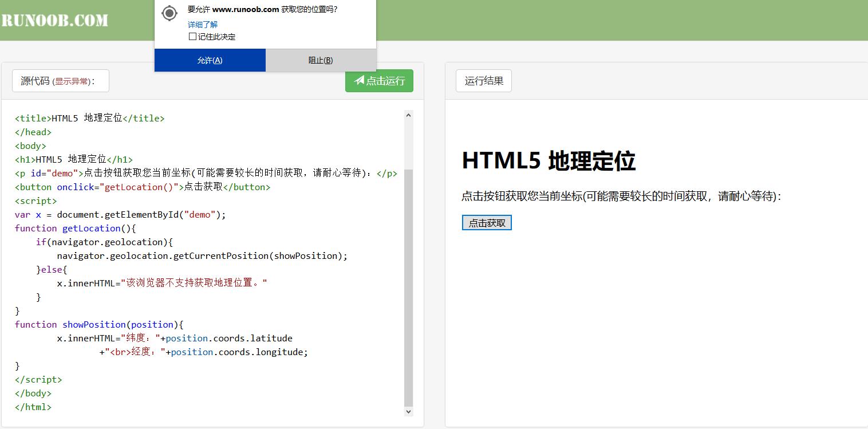Click the 显示异常 link
This screenshot has height=429, width=868.
pyautogui.click(x=72, y=81)
